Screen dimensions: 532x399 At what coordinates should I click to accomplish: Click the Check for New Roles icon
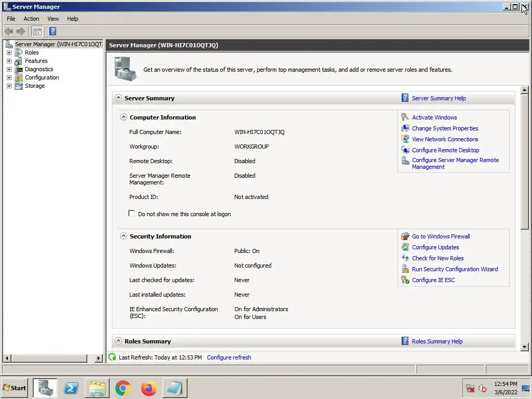pyautogui.click(x=405, y=258)
